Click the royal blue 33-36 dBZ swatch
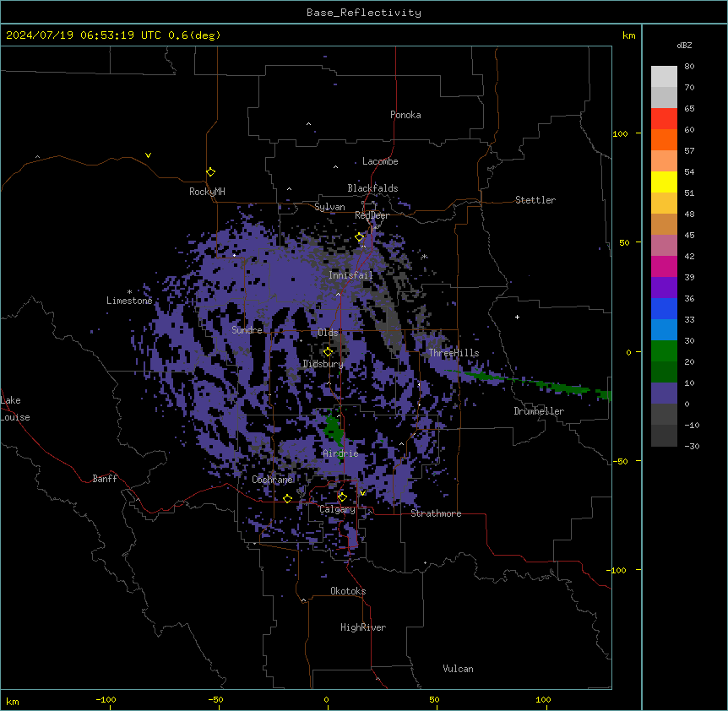This screenshot has height=711, width=728. click(x=664, y=308)
